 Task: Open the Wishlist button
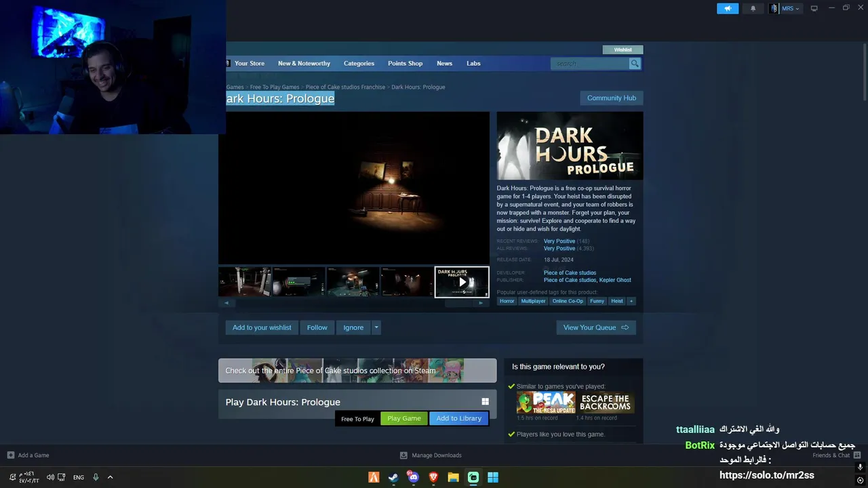623,49
